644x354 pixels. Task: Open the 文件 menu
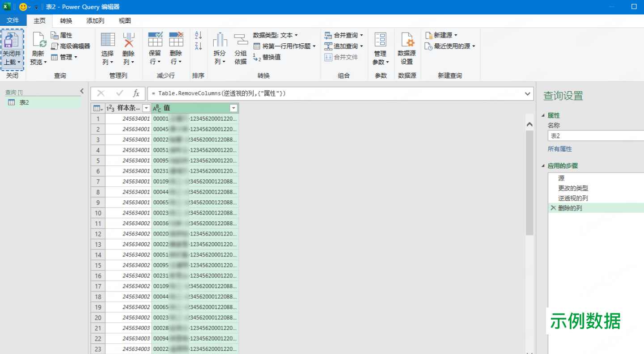point(13,20)
